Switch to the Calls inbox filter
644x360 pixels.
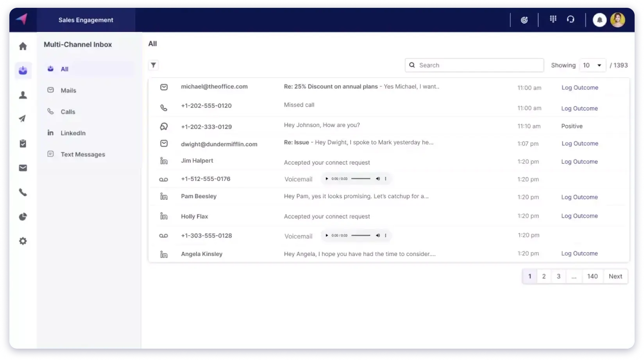coord(68,111)
